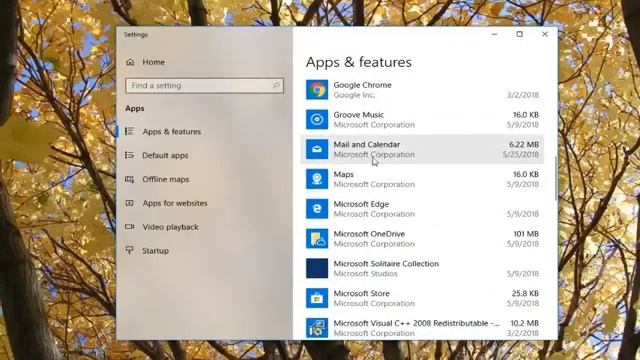
Task: Select Microsoft Solitaire Collection app name
Action: coord(386,264)
